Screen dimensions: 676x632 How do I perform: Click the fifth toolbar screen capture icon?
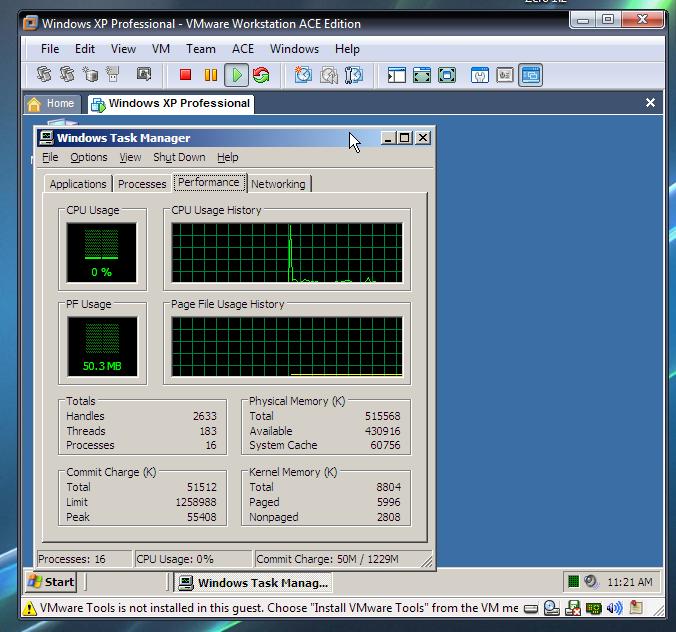(144, 74)
